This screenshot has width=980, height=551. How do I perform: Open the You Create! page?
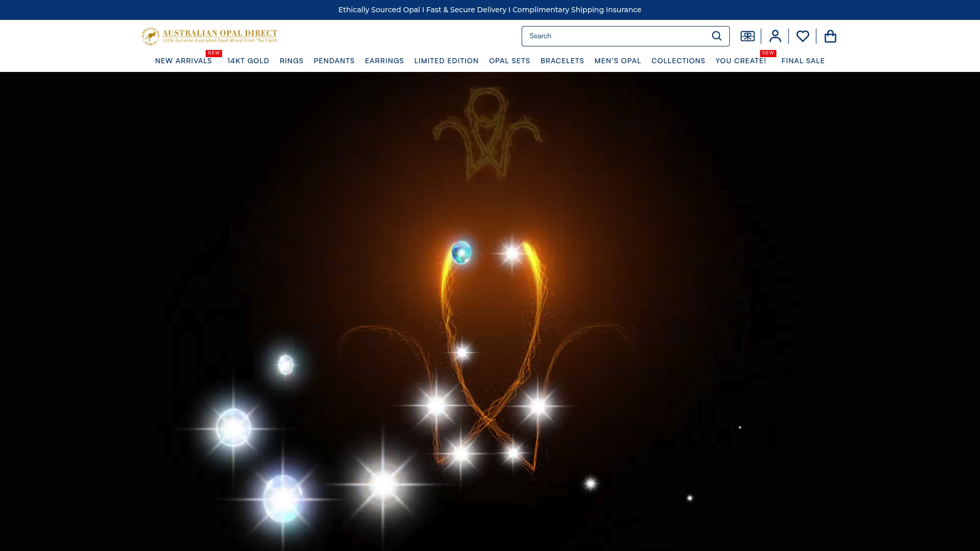click(741, 61)
